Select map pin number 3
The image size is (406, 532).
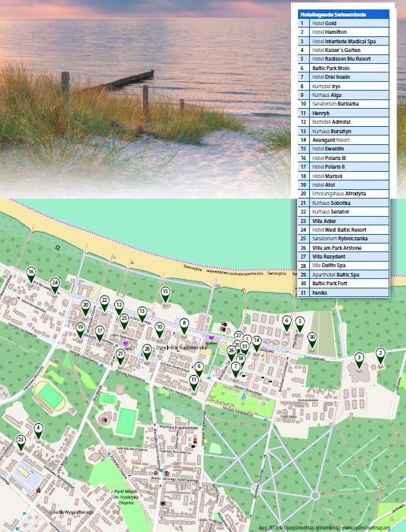359,360
